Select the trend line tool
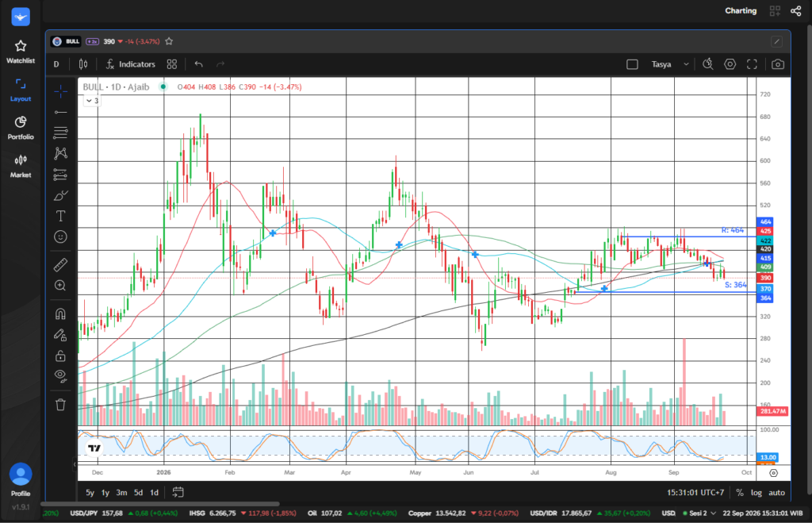 coord(60,112)
